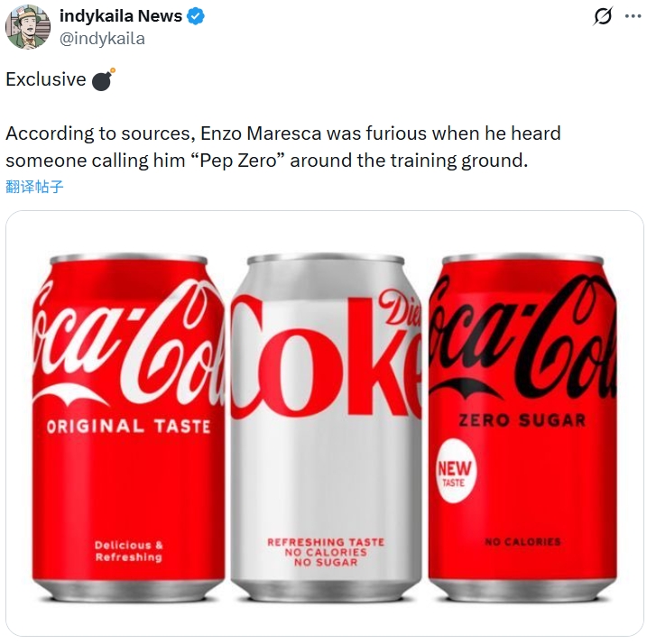This screenshot has height=644, width=647.
Task: Click the word Exclusive in the post
Action: 45,79
